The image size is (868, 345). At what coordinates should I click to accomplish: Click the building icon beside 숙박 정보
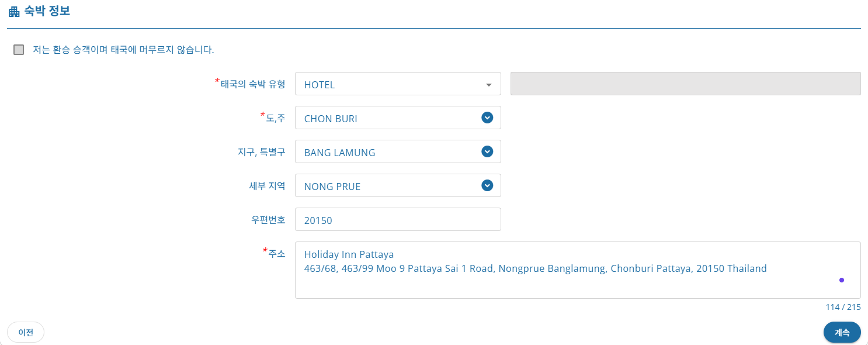(x=14, y=12)
